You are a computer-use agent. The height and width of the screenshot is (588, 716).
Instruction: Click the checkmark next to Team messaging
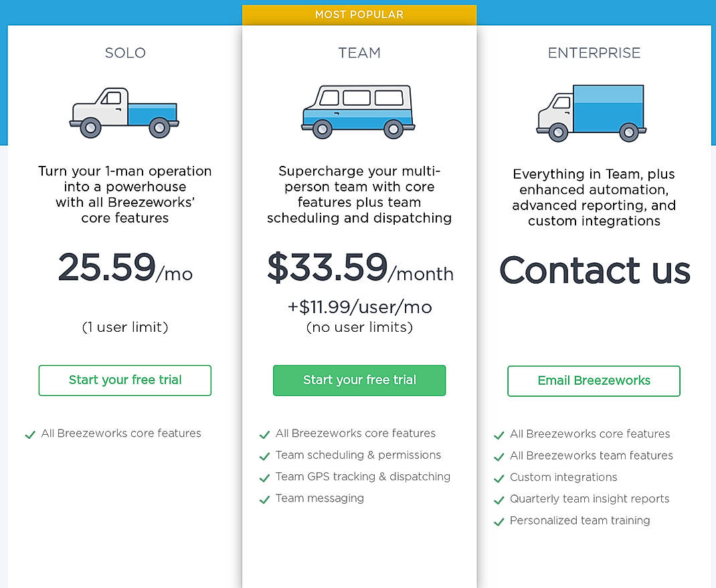pos(264,499)
